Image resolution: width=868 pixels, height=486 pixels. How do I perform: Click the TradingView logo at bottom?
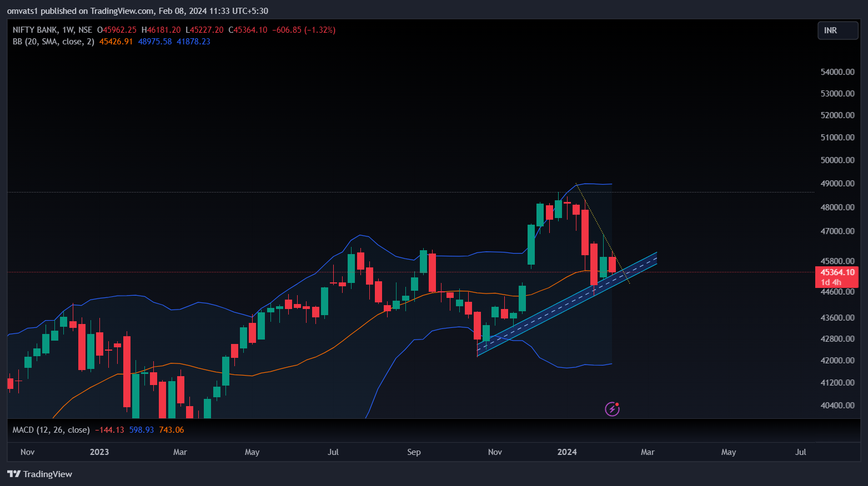click(40, 474)
